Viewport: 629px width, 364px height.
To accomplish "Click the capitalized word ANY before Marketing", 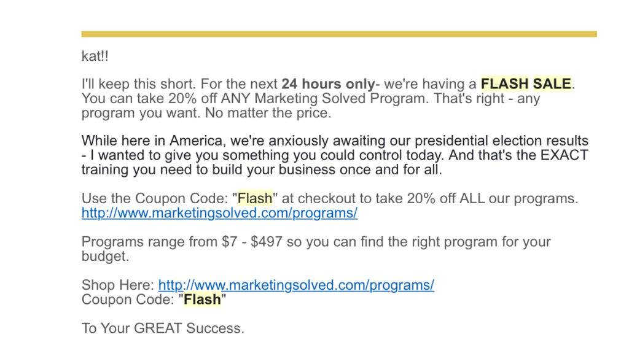I will coord(235,98).
